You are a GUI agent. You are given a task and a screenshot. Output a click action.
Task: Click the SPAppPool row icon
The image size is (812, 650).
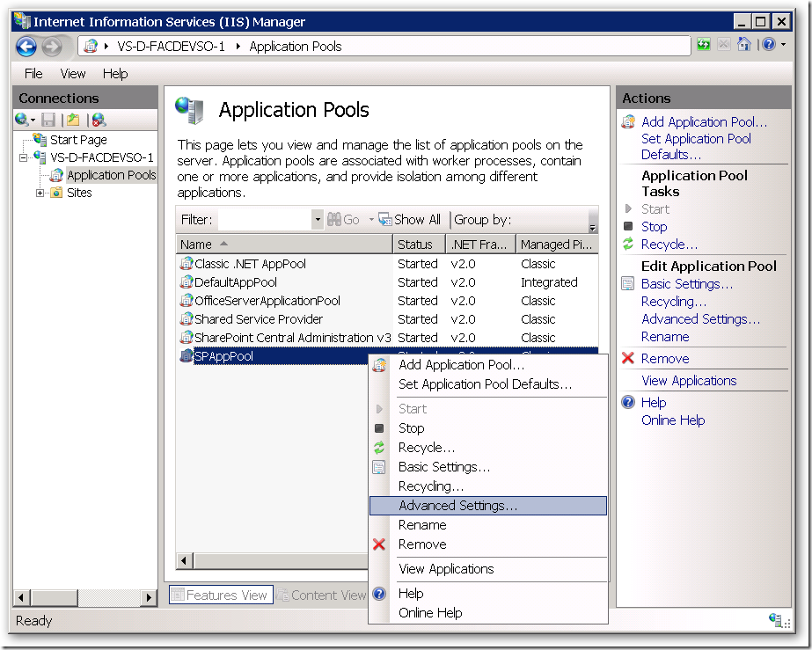186,356
